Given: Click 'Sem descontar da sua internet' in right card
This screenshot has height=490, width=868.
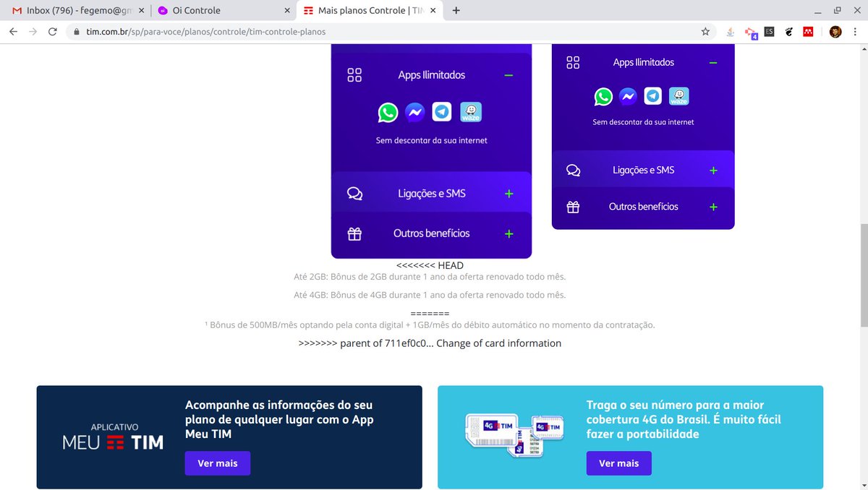Looking at the screenshot, I should (x=643, y=122).
